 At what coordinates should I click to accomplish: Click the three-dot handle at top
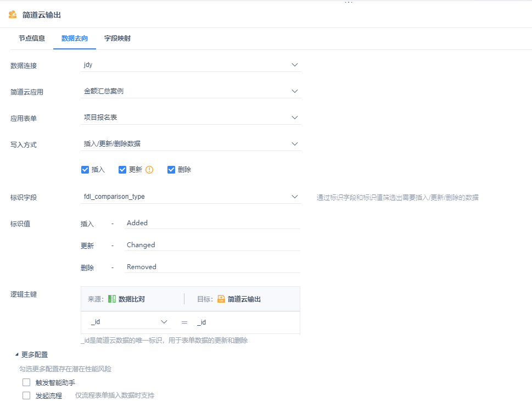349,2
